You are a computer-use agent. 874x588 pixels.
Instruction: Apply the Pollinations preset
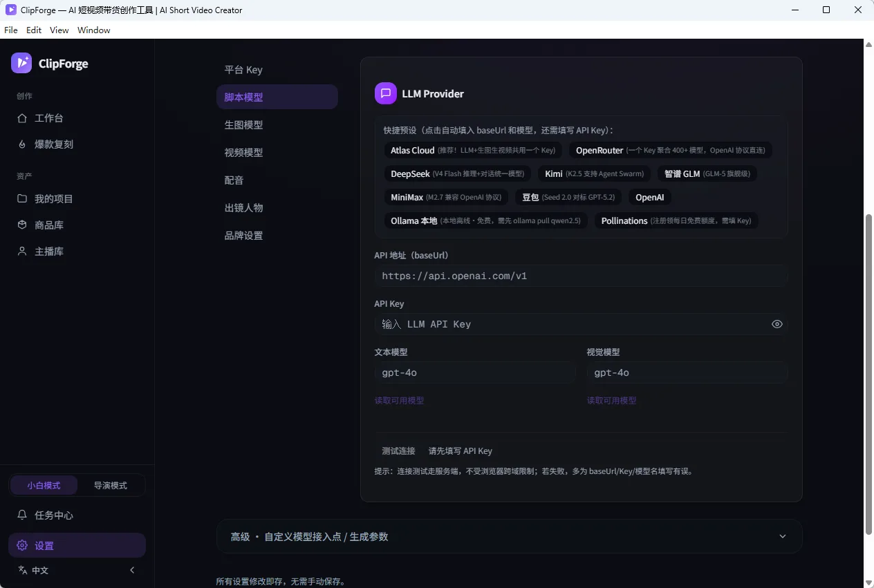(676, 220)
